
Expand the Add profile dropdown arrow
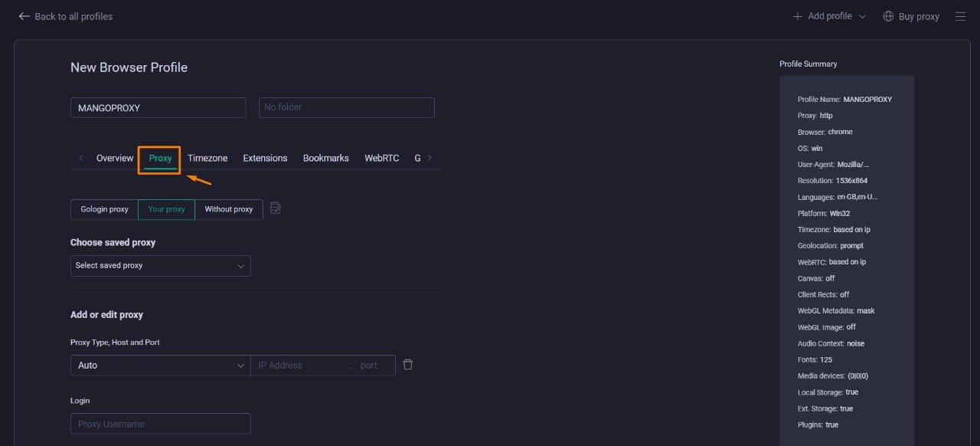click(x=862, y=15)
